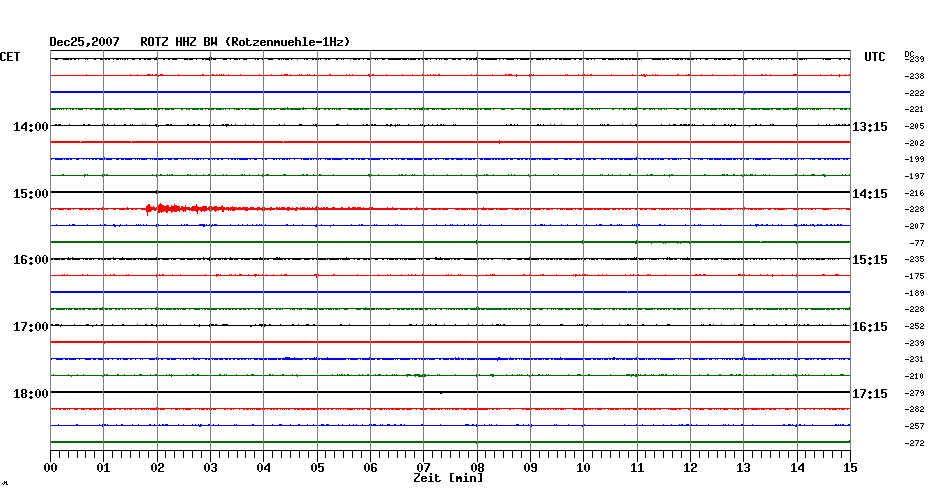Select the DC offset value -272

pyautogui.click(x=915, y=443)
